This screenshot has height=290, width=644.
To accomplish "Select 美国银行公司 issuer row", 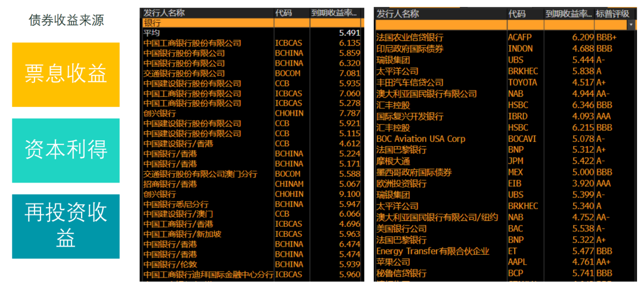I will (504, 229).
